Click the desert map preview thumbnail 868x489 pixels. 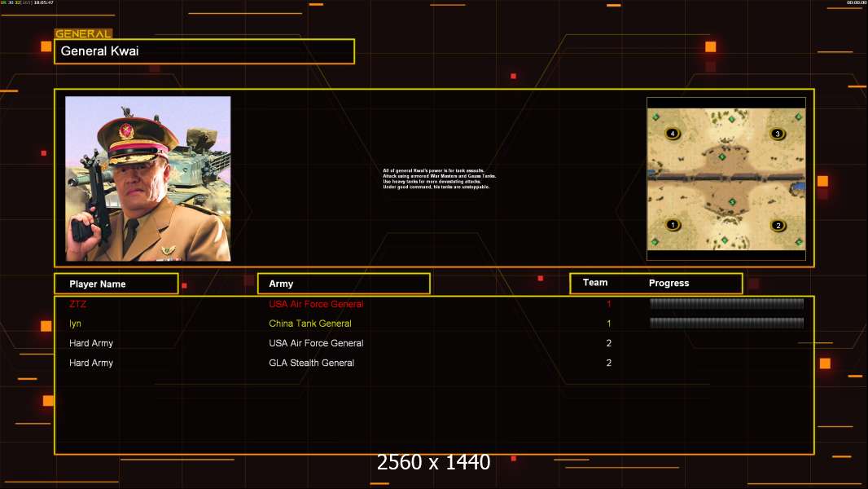click(726, 178)
